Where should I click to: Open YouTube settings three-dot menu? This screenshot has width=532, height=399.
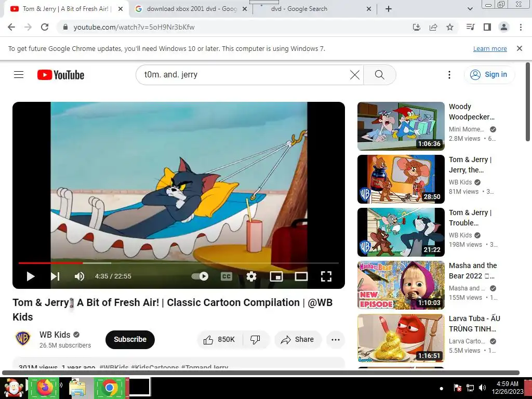click(449, 75)
